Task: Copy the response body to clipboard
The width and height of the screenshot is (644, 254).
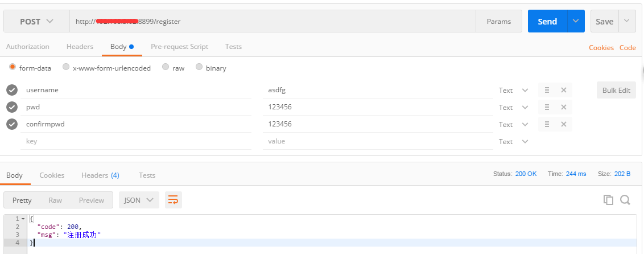Action: coord(608,200)
